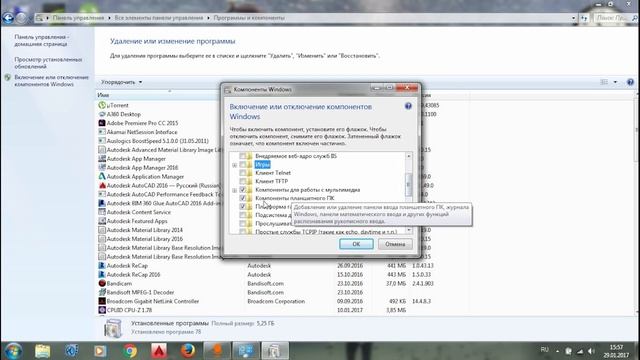Click the RU language indicator

(x=544, y=350)
